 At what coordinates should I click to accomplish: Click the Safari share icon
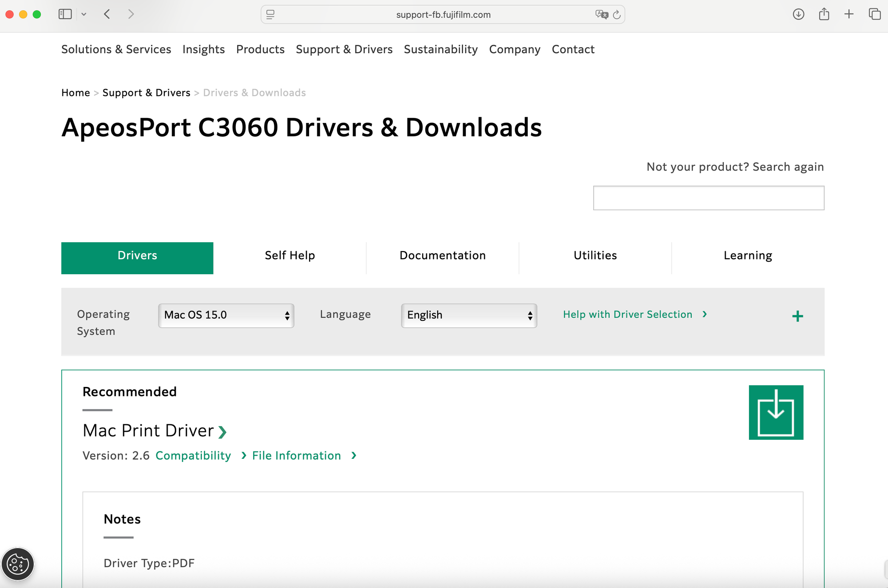824,14
